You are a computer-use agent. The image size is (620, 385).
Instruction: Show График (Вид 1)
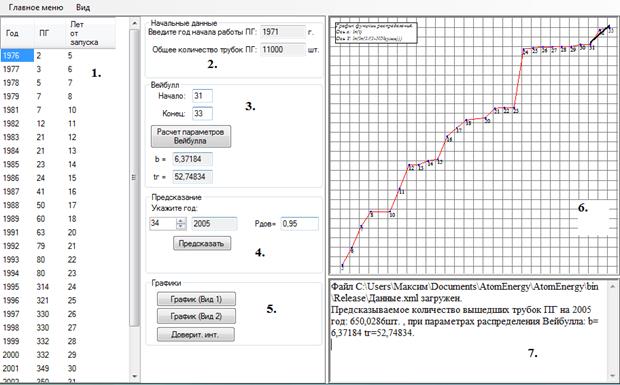point(197,299)
